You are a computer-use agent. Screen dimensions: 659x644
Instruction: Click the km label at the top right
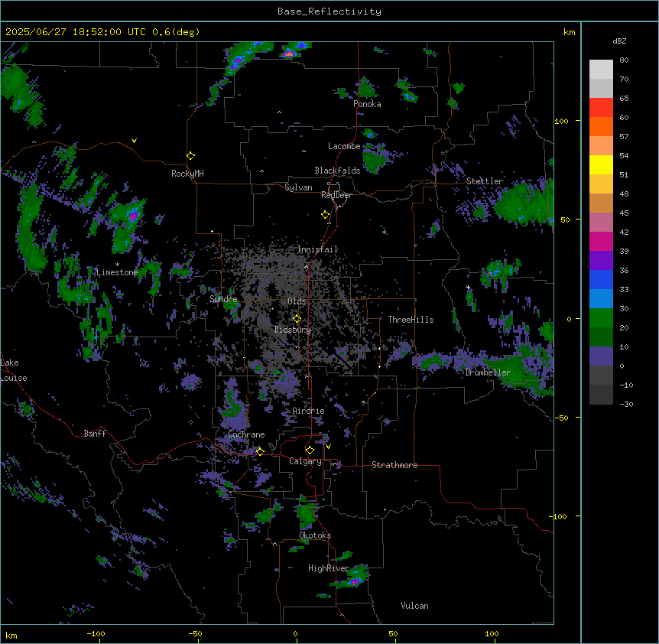pos(570,32)
